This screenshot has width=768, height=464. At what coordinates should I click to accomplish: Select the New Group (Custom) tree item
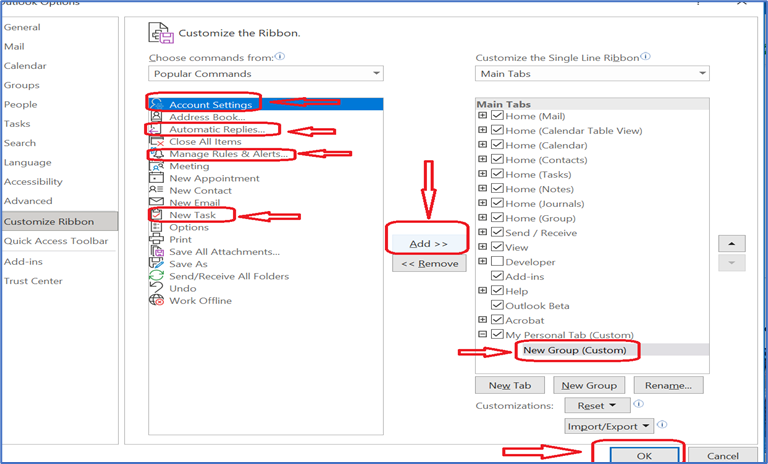[575, 350]
